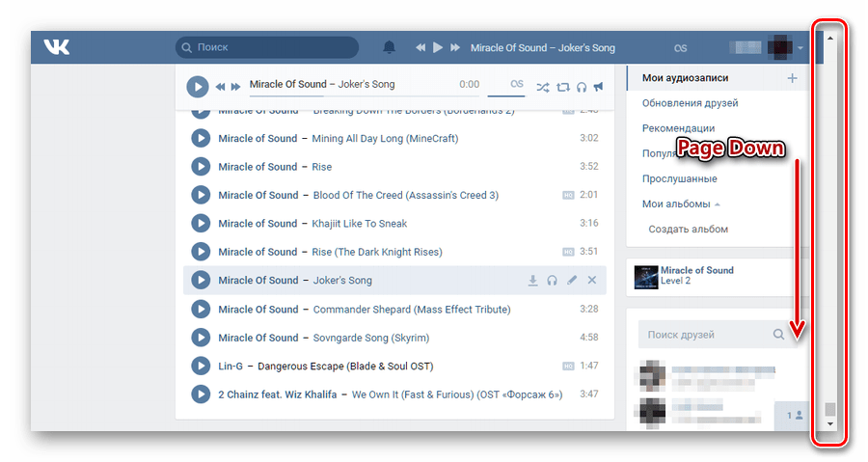
Task: Click the VK logo in header
Action: click(x=57, y=46)
